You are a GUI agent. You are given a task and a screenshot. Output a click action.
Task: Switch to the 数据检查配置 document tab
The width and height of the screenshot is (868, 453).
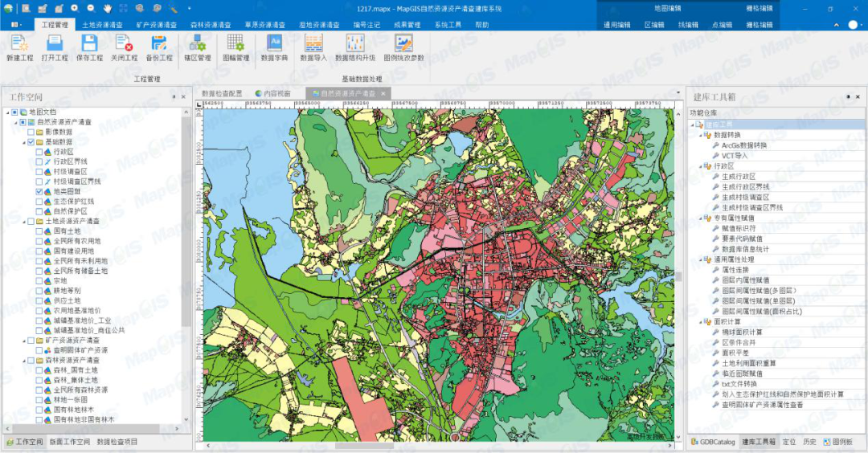click(222, 93)
